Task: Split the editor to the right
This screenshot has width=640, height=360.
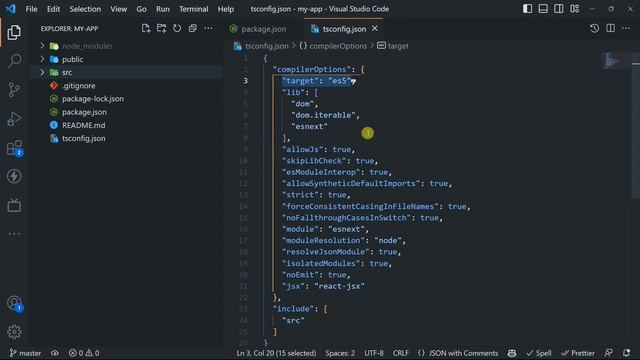Action: (610, 29)
